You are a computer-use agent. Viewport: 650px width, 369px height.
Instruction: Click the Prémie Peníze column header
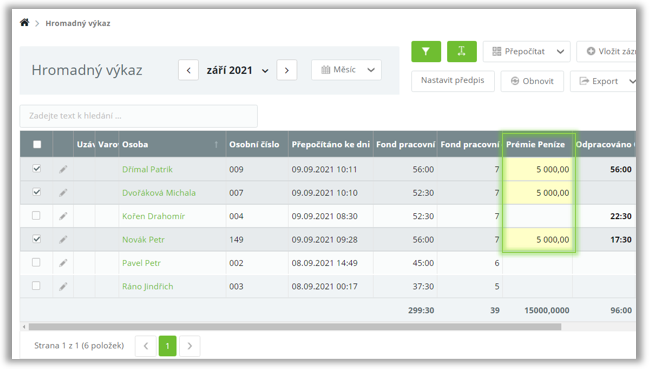[x=537, y=144]
